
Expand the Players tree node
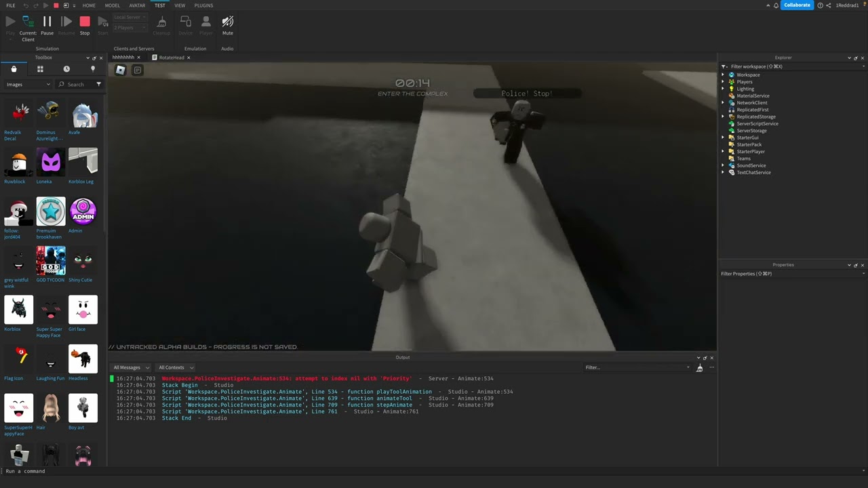(x=723, y=82)
